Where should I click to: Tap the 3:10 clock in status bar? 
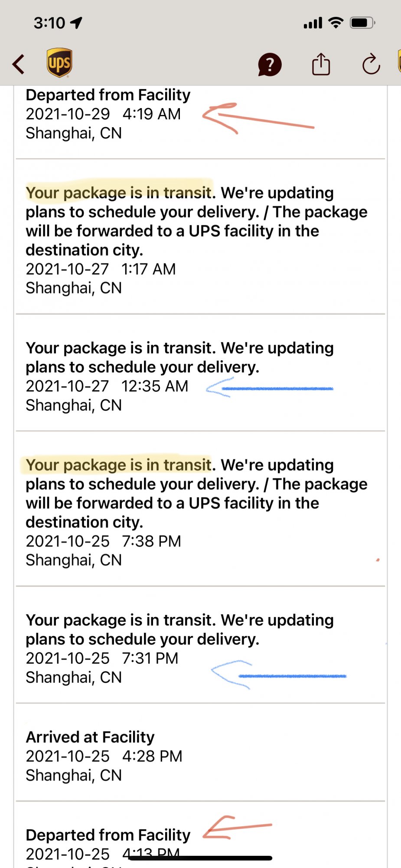click(49, 23)
